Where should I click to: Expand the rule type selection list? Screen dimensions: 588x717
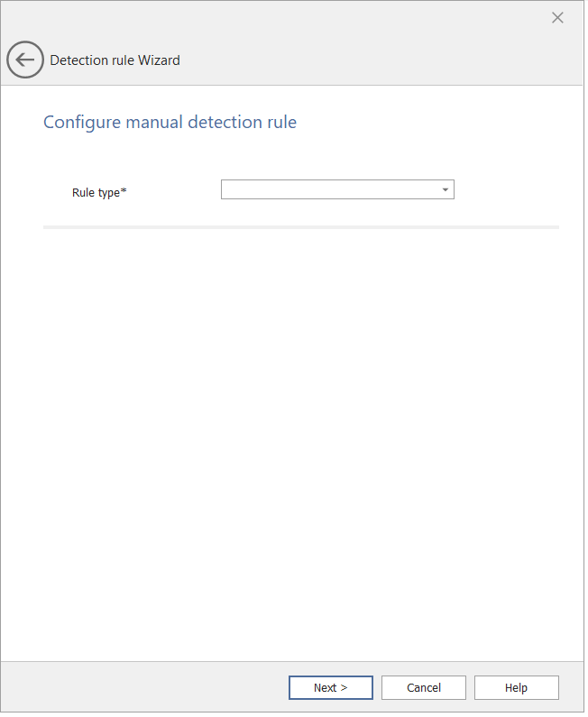click(446, 189)
